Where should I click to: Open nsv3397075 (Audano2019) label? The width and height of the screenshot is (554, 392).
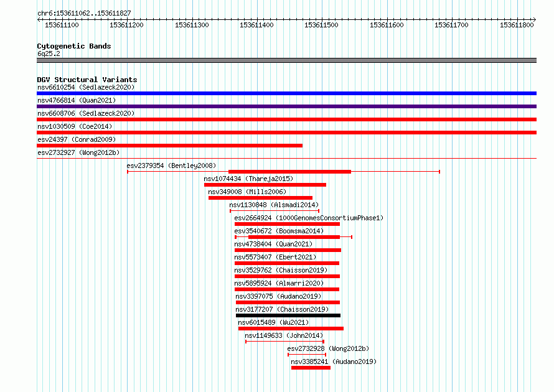pyautogui.click(x=278, y=296)
